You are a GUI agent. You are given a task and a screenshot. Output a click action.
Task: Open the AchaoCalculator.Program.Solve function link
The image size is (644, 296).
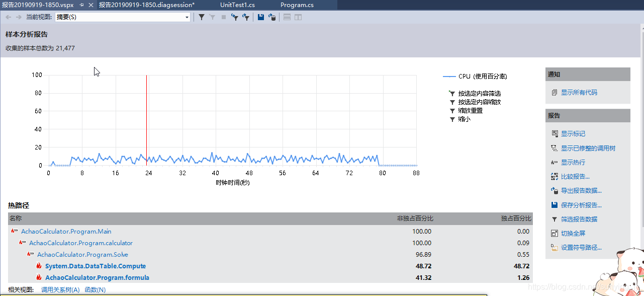click(83, 255)
